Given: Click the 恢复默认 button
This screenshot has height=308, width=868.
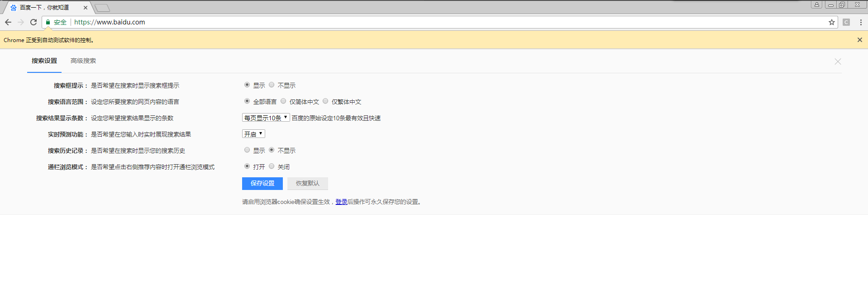Looking at the screenshot, I should [x=308, y=183].
